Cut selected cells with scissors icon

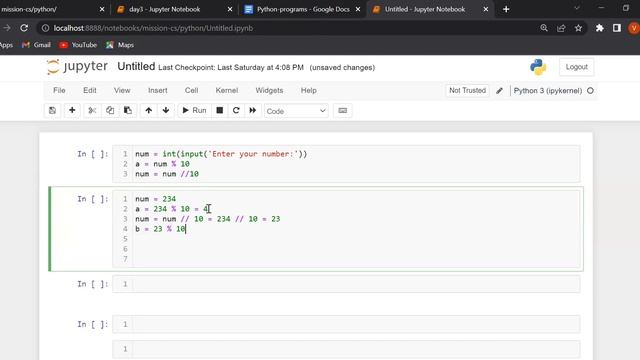click(92, 111)
